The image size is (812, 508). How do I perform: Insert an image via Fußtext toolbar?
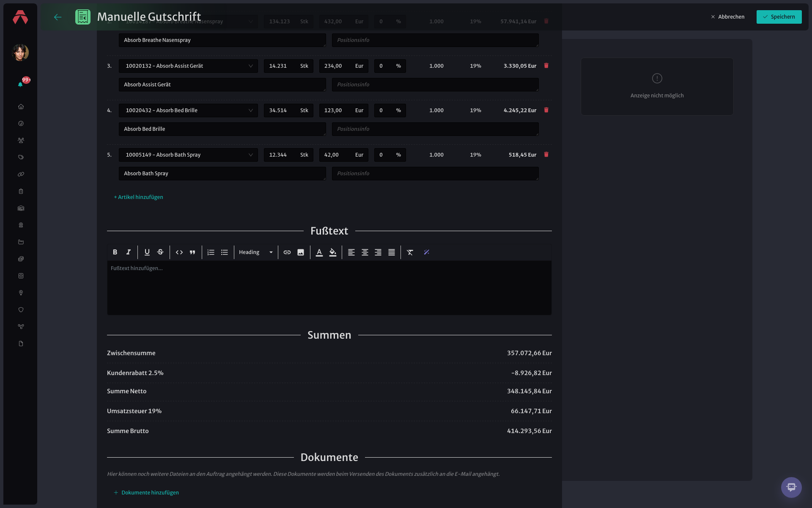pos(301,252)
